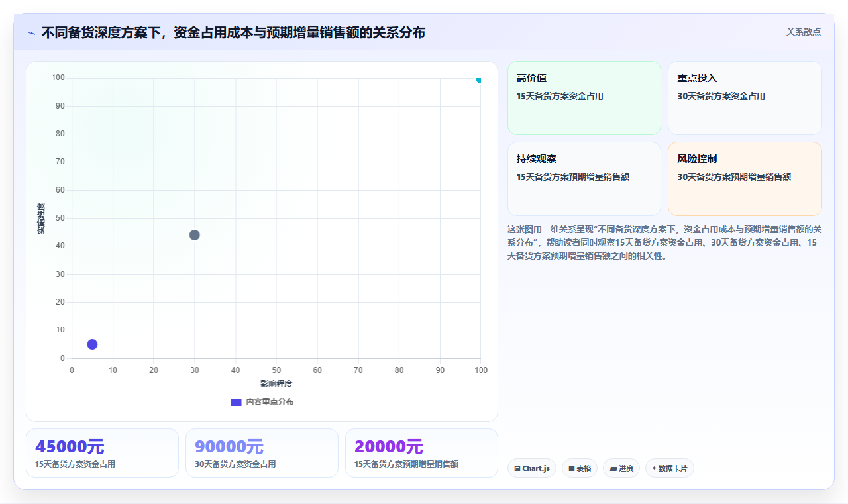Image resolution: width=848 pixels, height=504 pixels.
Task: Click the icon inside the 进度 tag
Action: pos(613,469)
